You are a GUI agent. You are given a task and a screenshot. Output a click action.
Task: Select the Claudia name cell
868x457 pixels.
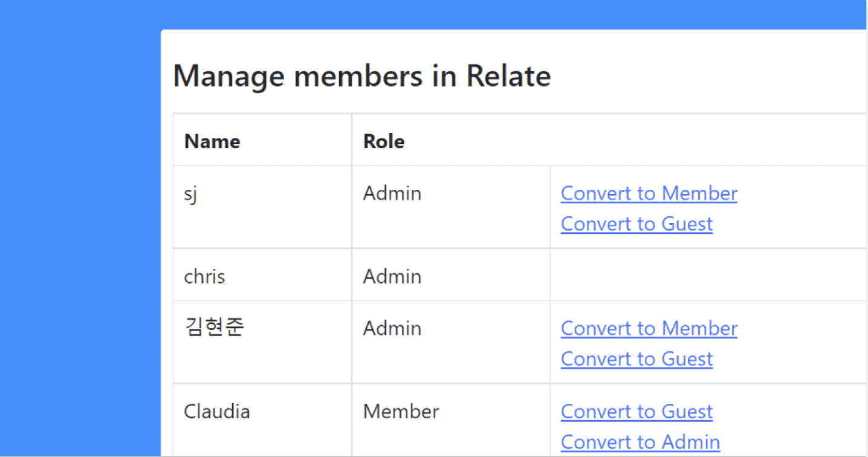[x=216, y=412]
